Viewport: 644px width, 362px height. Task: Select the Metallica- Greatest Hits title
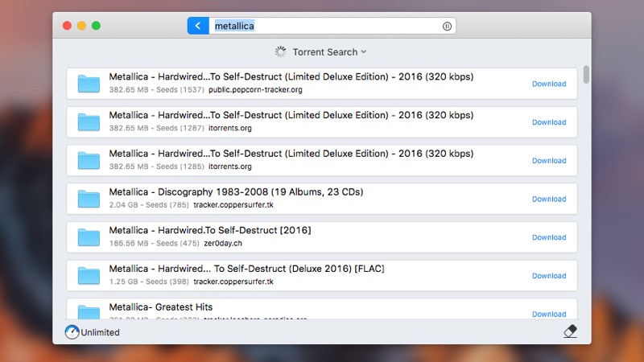tap(160, 307)
